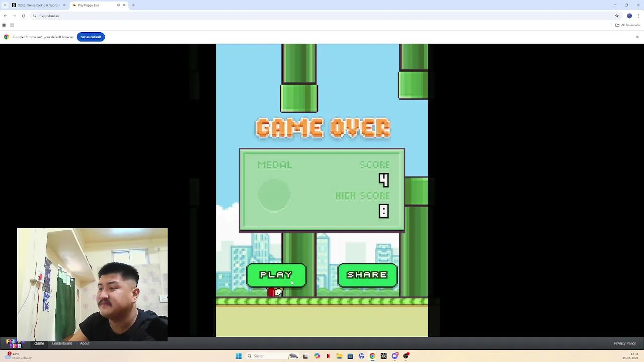This screenshot has width=644, height=362.
Task: Click the green SHARE button
Action: point(367,275)
